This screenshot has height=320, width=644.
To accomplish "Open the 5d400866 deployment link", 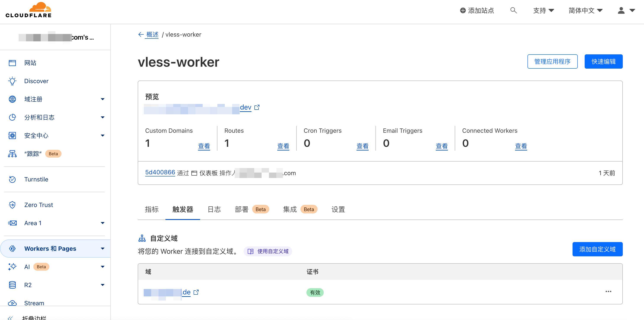I will (160, 172).
